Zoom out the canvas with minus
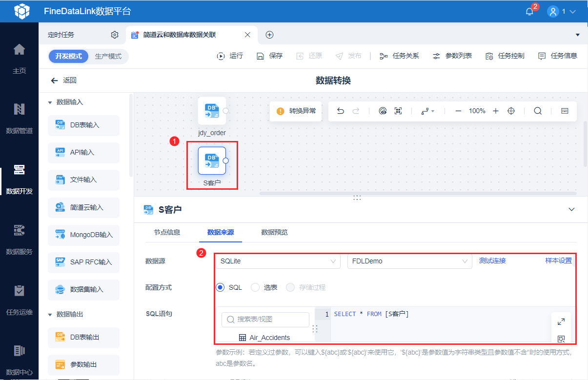Viewport: 588px width, 380px height. (458, 111)
